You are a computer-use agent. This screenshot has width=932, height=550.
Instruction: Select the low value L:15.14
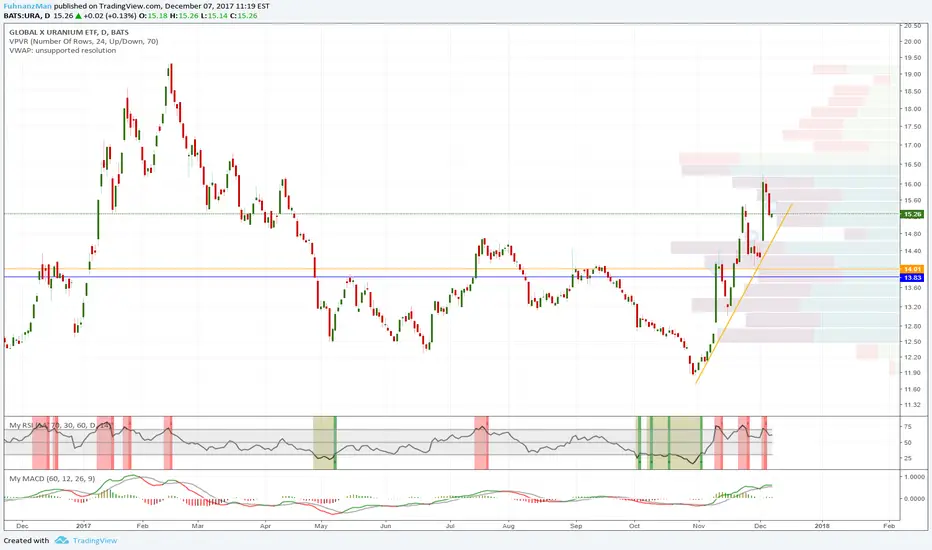[x=213, y=15]
